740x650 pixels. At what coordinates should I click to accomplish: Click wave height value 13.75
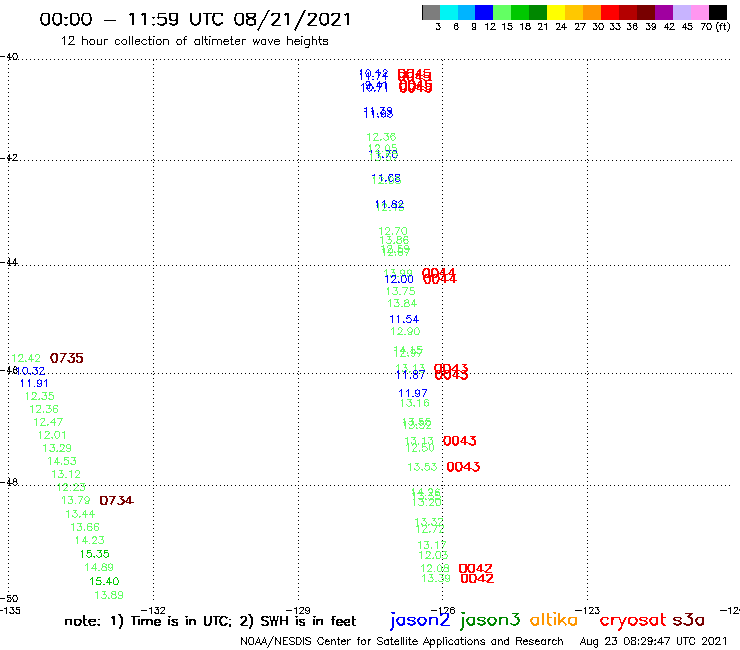click(401, 292)
